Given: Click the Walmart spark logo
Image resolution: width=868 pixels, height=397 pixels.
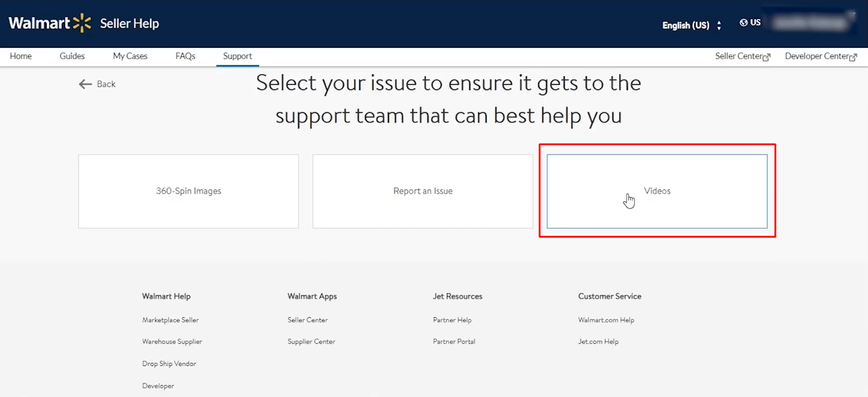Looking at the screenshot, I should [82, 23].
